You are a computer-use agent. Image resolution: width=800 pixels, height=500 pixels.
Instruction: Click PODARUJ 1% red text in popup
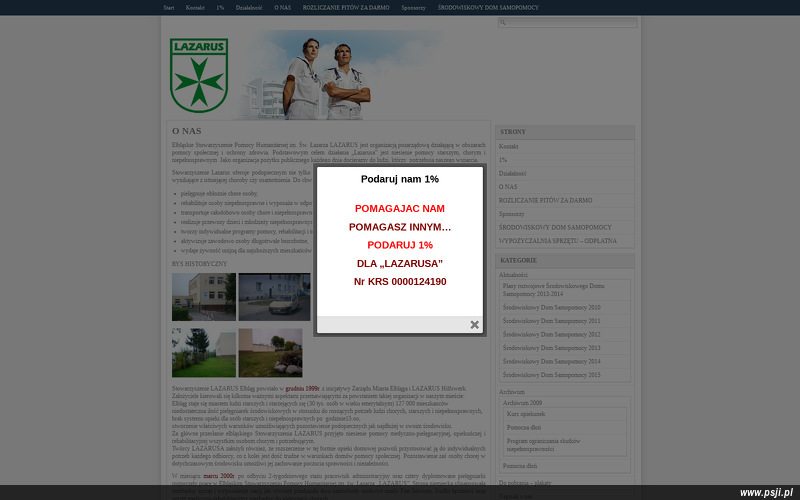pos(400,245)
